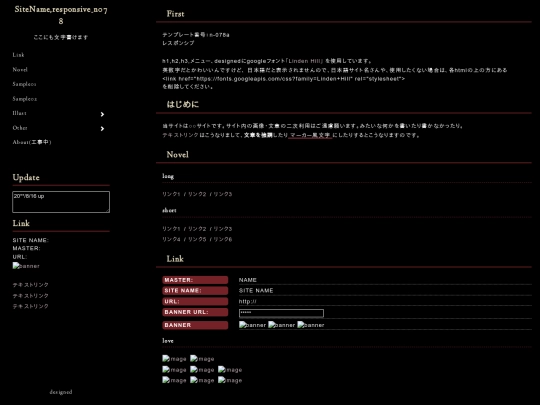Select Sample01 in sidebar menu

pyautogui.click(x=24, y=84)
